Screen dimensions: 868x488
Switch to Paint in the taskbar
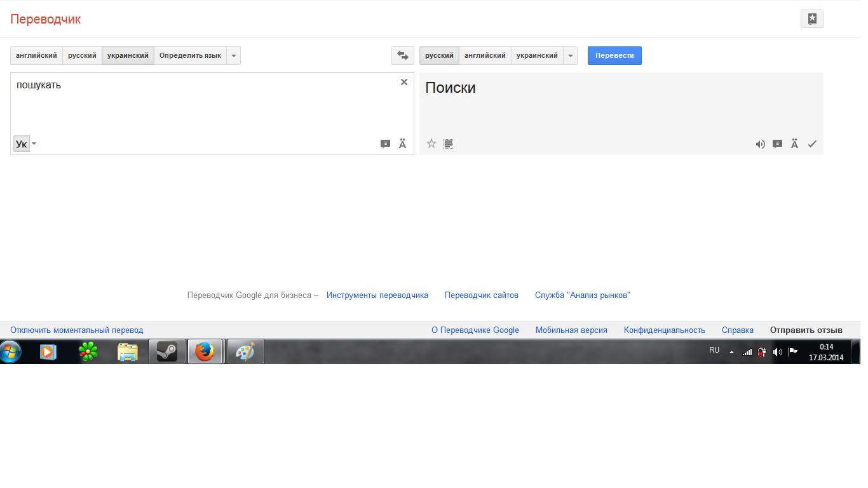tap(245, 351)
